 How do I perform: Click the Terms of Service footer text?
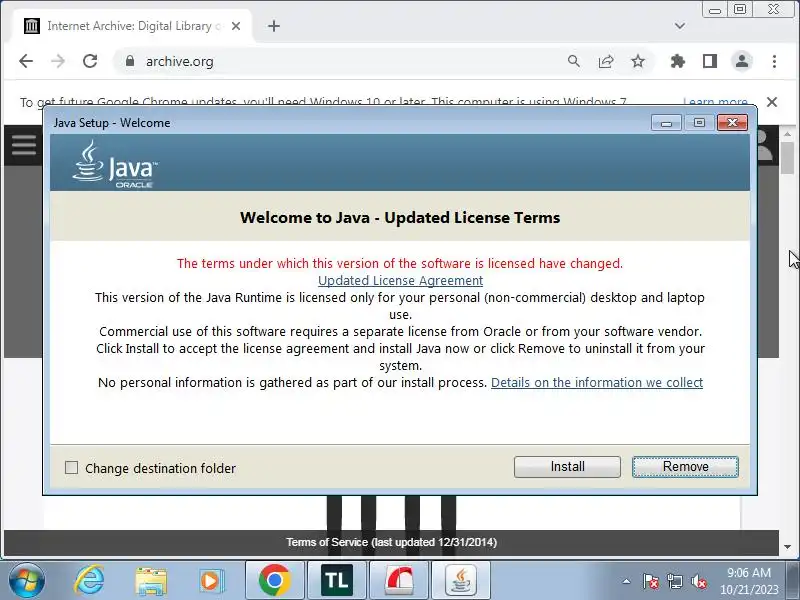[391, 542]
